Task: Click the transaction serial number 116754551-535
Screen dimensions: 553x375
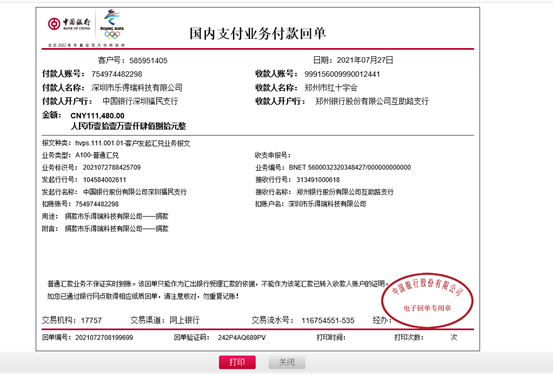Action: 328,320
